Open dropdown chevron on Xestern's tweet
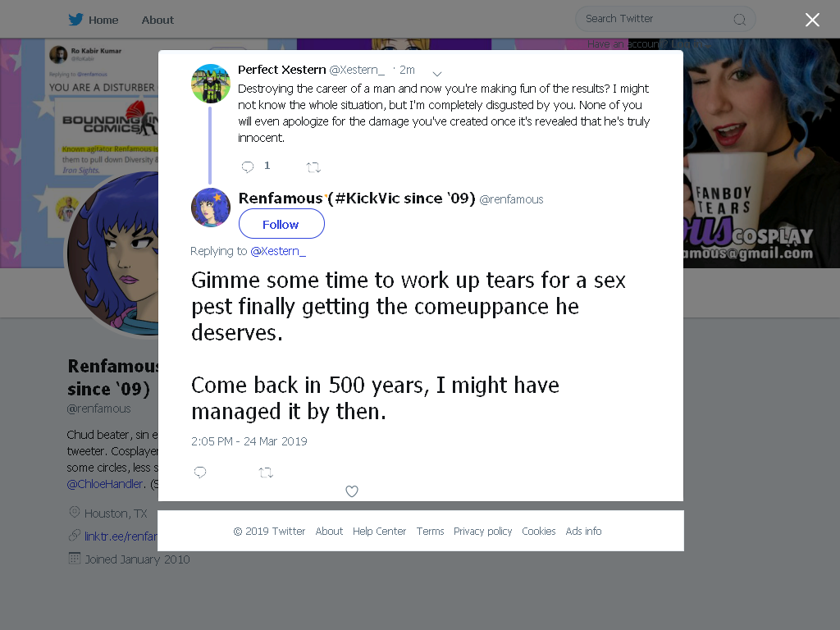 coord(437,73)
